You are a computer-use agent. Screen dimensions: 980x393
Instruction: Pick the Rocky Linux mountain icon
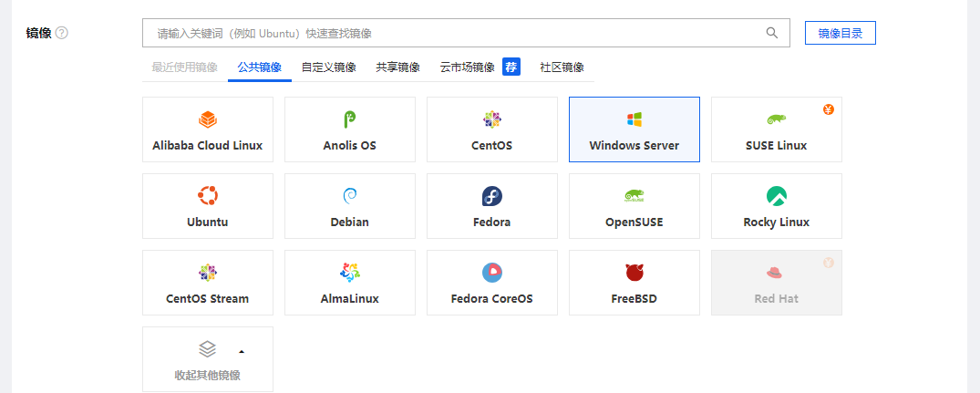776,196
